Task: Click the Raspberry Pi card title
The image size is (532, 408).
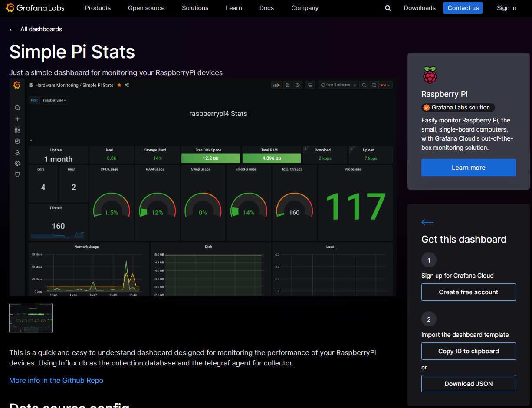Action: [x=444, y=94]
